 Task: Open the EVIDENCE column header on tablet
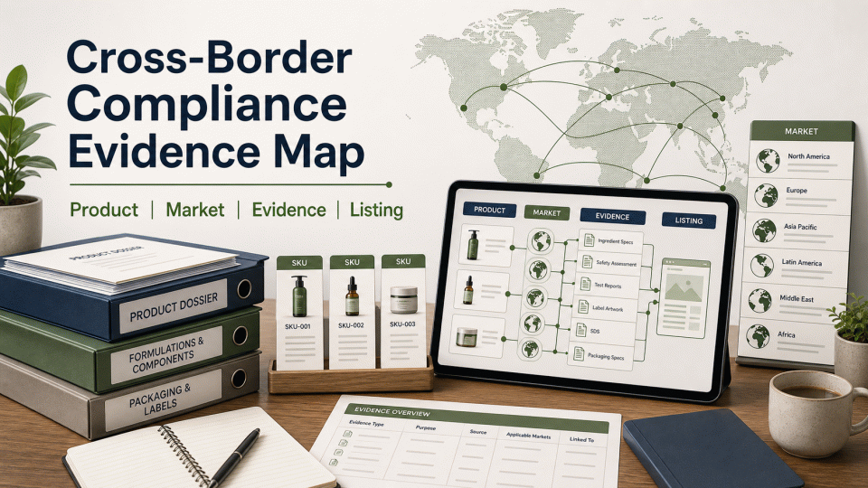click(612, 216)
